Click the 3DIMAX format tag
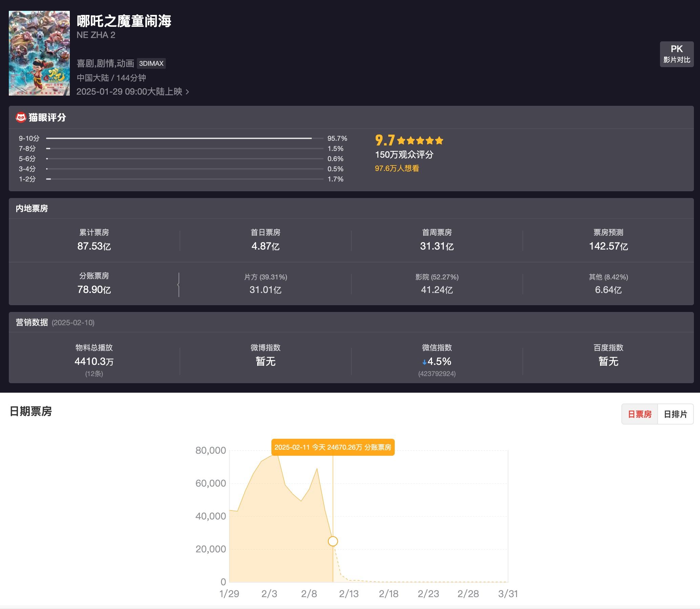Image resolution: width=700 pixels, height=609 pixels. [151, 63]
